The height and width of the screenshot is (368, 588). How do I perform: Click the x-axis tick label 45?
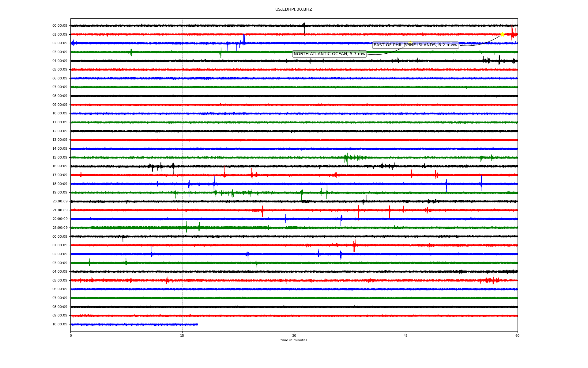pos(406,335)
